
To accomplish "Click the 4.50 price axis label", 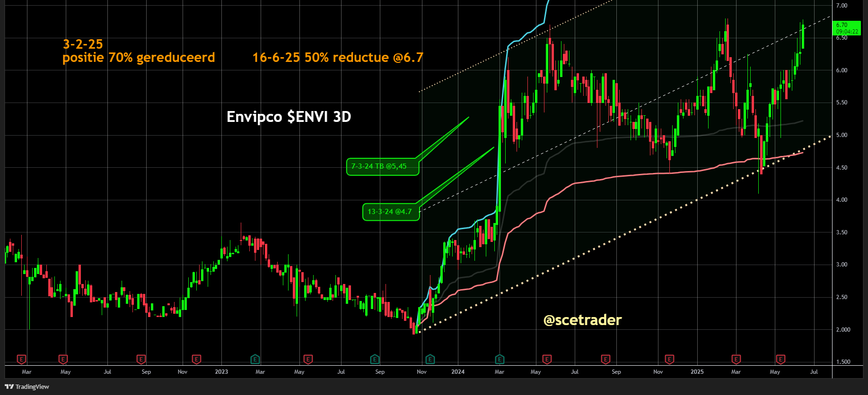I will click(842, 168).
